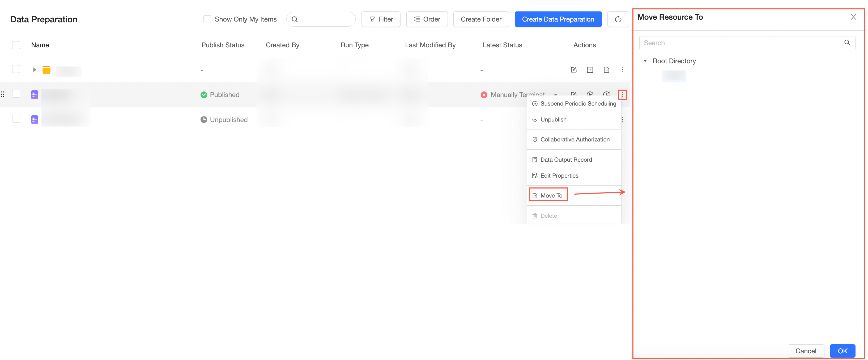The width and height of the screenshot is (868, 360).
Task: Click the search magnifier in Move Resource panel
Action: (847, 43)
